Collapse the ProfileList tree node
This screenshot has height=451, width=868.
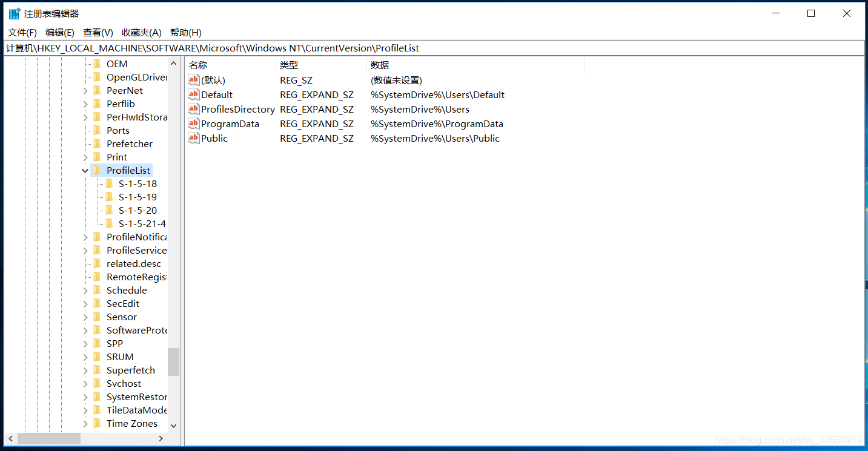[85, 171]
